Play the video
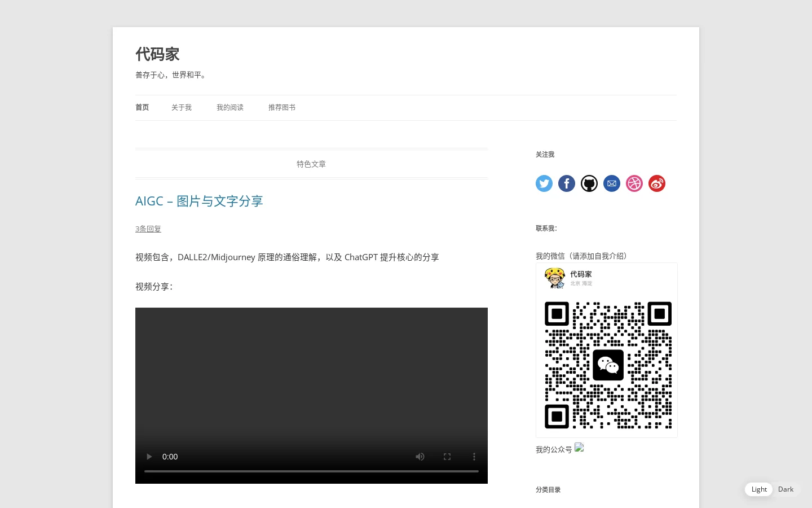Image resolution: width=812 pixels, height=508 pixels. (149, 457)
